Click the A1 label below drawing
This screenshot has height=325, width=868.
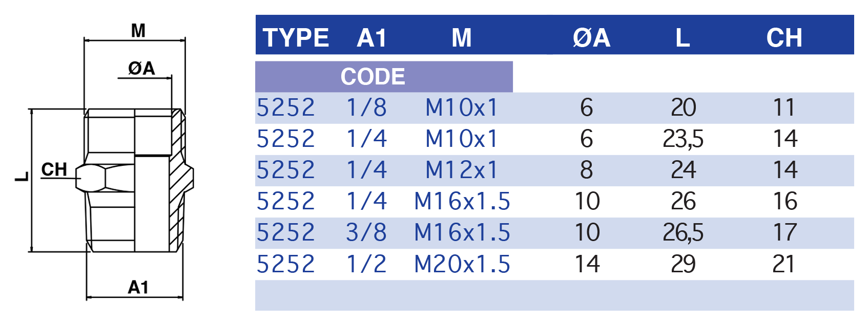(x=138, y=288)
